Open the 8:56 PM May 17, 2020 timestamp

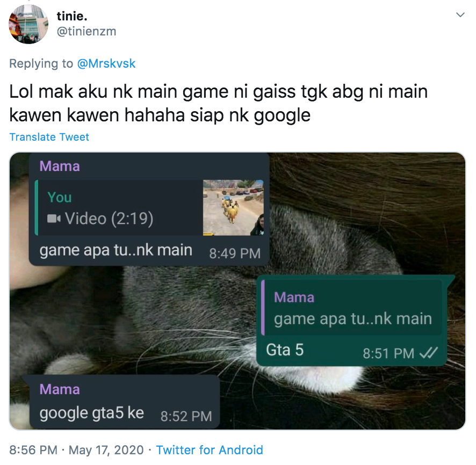coord(76,450)
